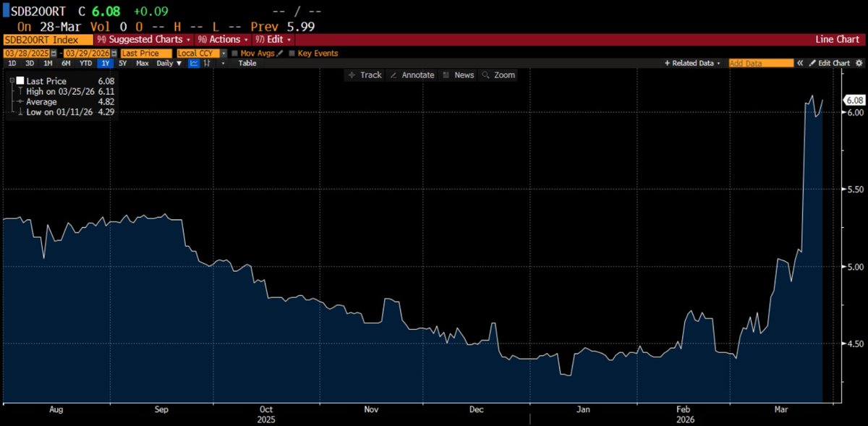Collapse panel with the double chevron icon
Screen dimensions: 868x426
(x=800, y=63)
